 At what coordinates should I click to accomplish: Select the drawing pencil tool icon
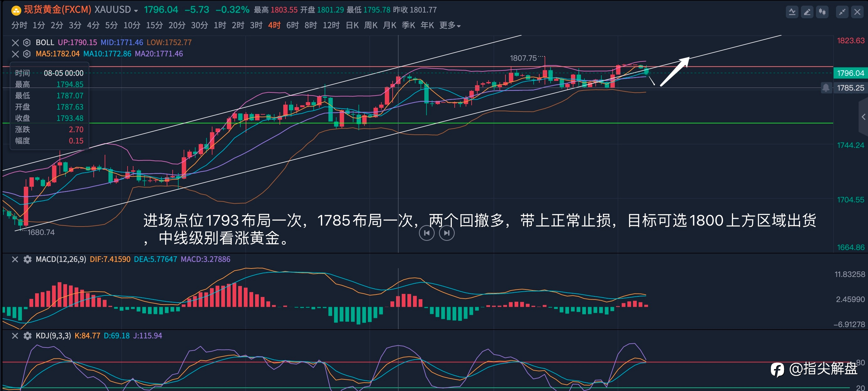tap(807, 13)
